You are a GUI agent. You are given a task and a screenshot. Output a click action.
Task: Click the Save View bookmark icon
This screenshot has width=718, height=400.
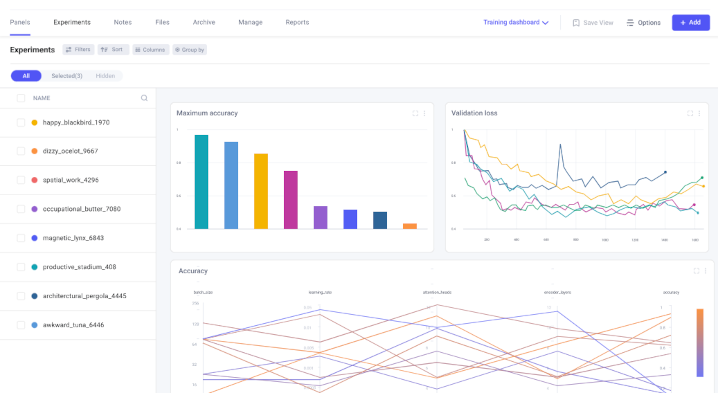pos(576,22)
